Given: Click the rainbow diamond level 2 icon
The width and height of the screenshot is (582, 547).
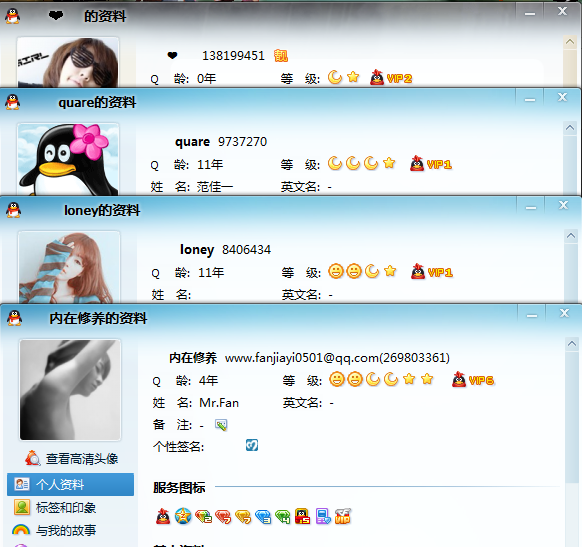Looking at the screenshot, I should pyautogui.click(x=203, y=516).
